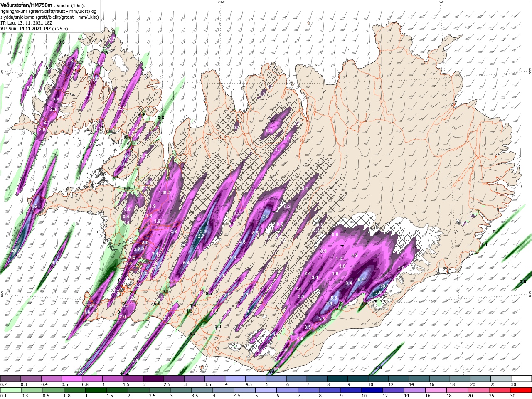Click the 3.1 precipitation value on map
Image resolution: width=532 pixels, height=399 pixels.
pos(315,278)
